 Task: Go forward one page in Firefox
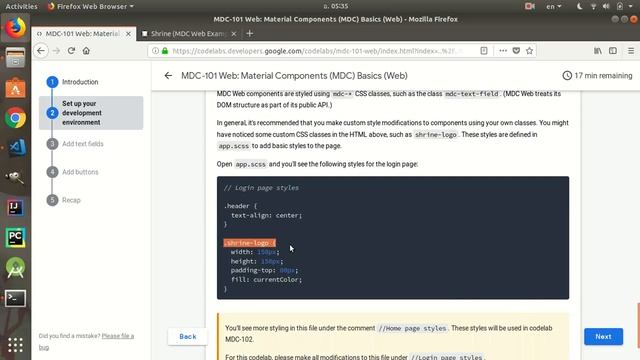coord(56,51)
